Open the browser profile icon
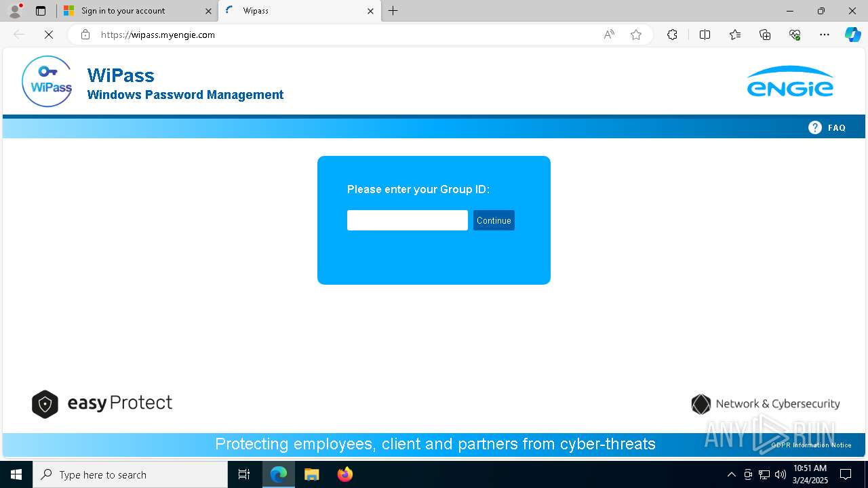Image resolution: width=868 pixels, height=488 pixels. point(15,11)
